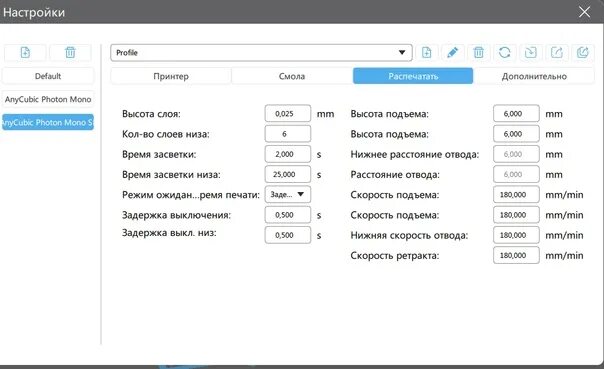
Task: Click the Скорость ретракта: label
Action: pyautogui.click(x=395, y=256)
